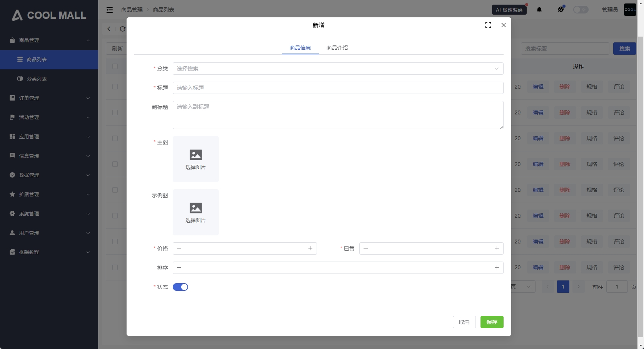Viewport: 644px width, 349px height.
Task: Open the notifications bell
Action: [539, 10]
